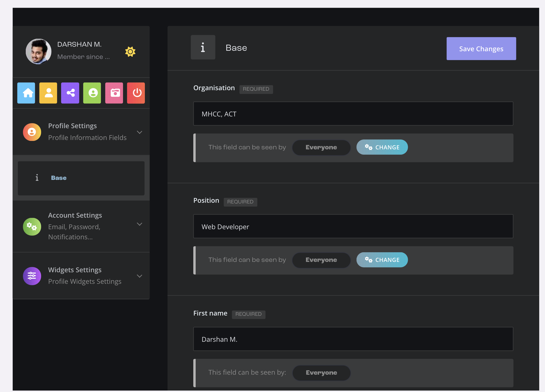Click the Everyone badge under First name
The image size is (545, 392).
[x=321, y=373]
